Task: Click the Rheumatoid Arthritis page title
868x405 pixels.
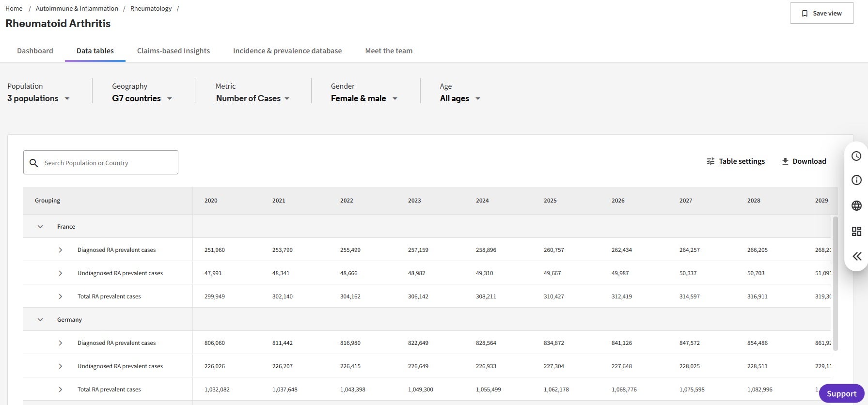Action: (x=58, y=23)
